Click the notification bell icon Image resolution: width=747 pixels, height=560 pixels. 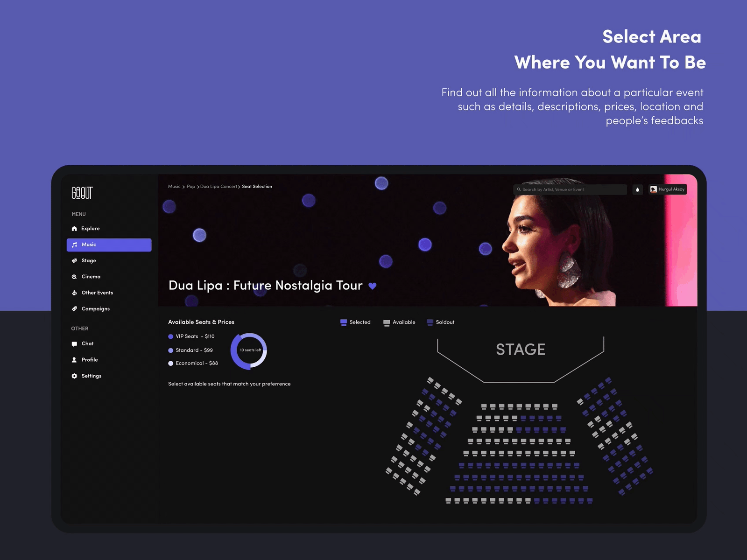click(x=637, y=189)
